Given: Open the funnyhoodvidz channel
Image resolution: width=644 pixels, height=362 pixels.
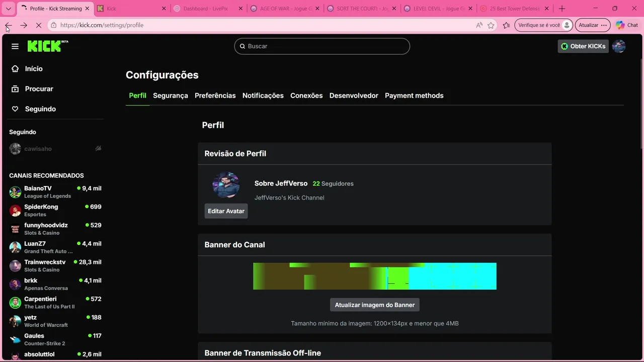Looking at the screenshot, I should point(46,225).
